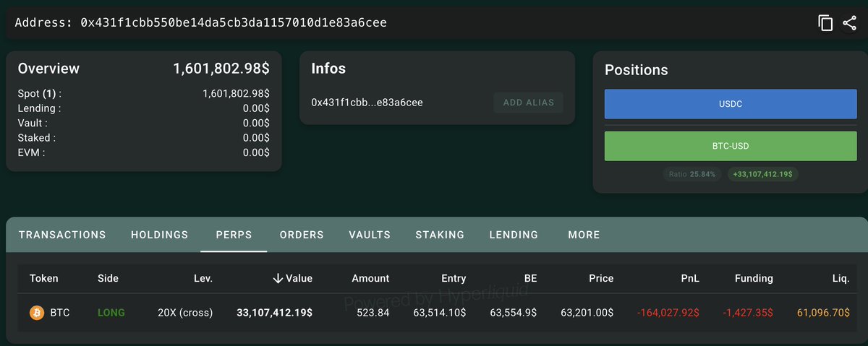Screen dimensions: 868x346
Task: Open the TRANSACTIONS tab
Action: pos(62,235)
